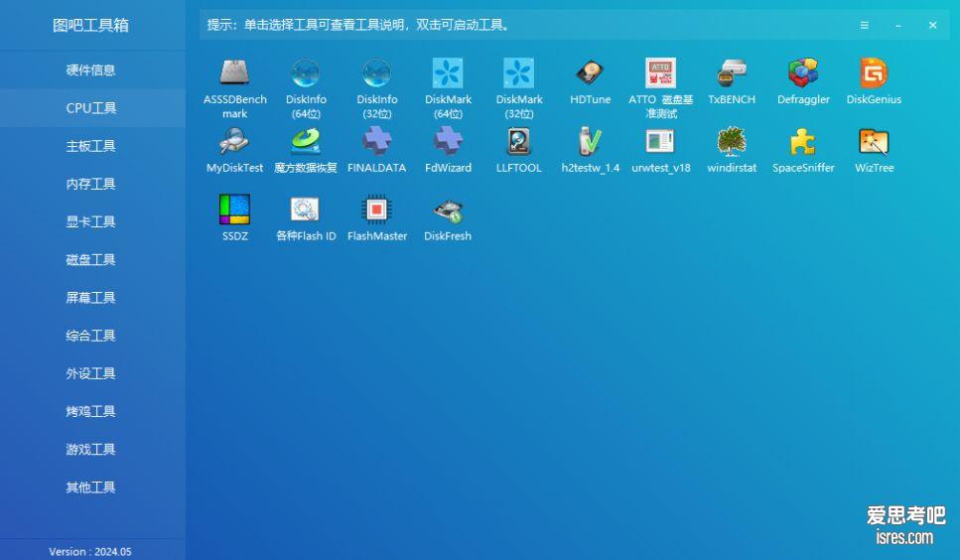Screen dimensions: 960x560
Task: Select the FINALDATA icon
Action: pyautogui.click(x=376, y=141)
